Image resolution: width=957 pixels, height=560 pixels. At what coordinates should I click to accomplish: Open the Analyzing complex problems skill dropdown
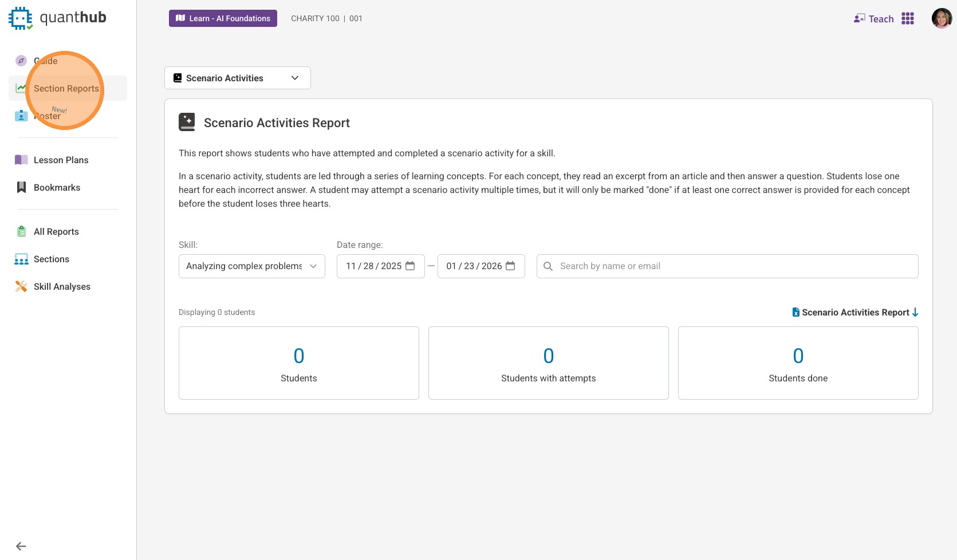251,266
